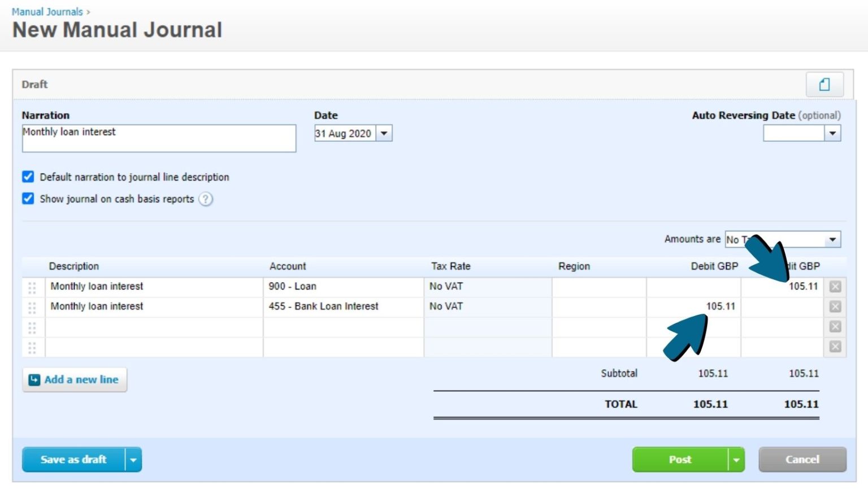Remove the third empty journal line via X
Image resolution: width=868 pixels, height=489 pixels.
click(x=835, y=326)
